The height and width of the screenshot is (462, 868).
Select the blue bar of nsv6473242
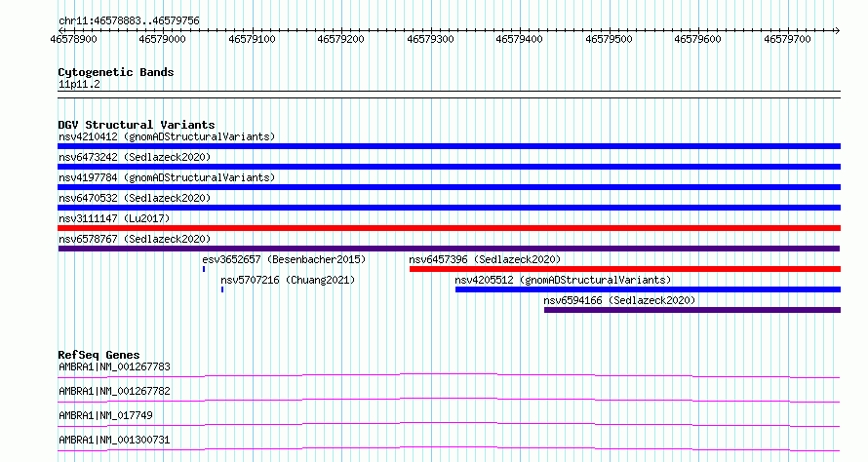pos(449,167)
